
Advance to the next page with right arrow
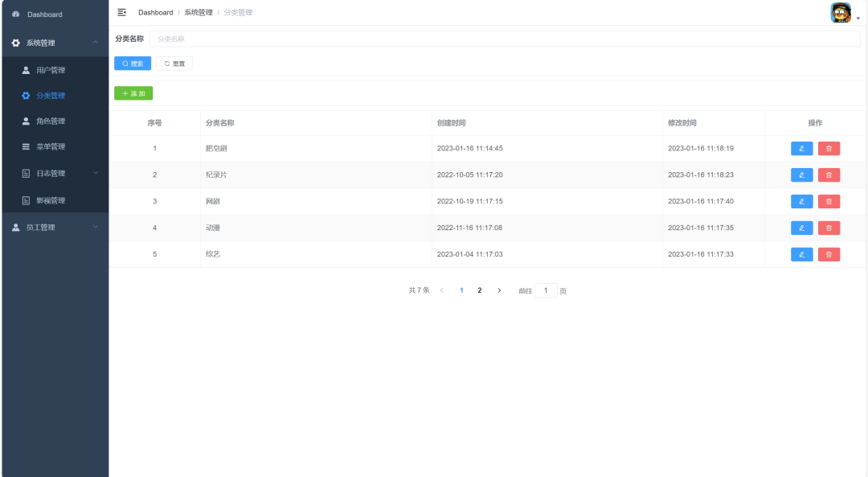[x=499, y=290]
